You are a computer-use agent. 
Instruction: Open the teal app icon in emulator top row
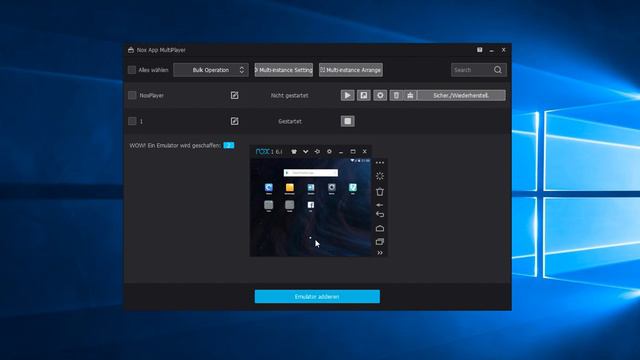[353, 187]
